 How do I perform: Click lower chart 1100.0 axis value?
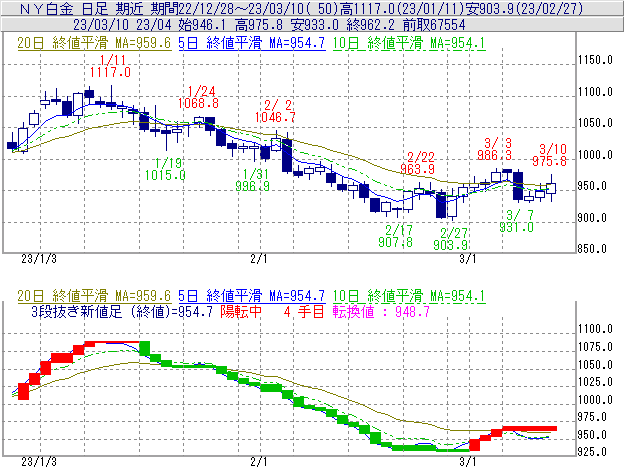click(595, 329)
